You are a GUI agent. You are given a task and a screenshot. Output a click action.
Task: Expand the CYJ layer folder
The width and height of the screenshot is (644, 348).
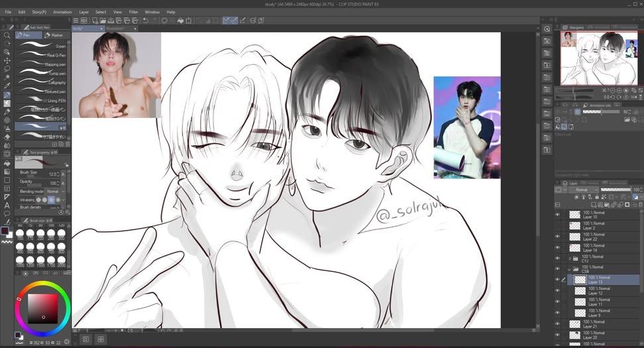tap(570, 259)
